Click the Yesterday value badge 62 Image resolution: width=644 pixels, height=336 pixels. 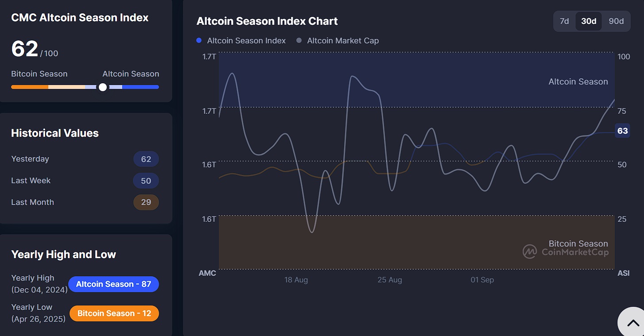pos(146,159)
